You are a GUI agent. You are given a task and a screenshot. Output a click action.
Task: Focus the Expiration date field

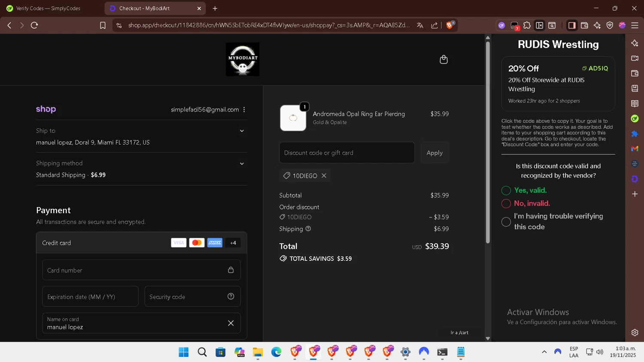(90, 296)
